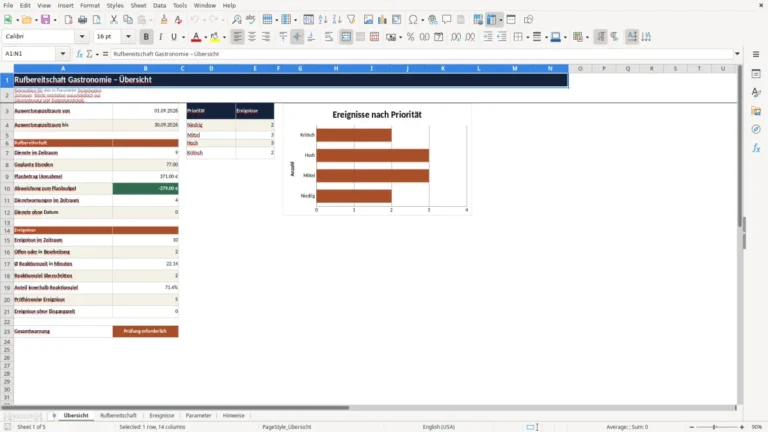Adjust the zoom slider handle
The image size is (768, 432).
[714, 427]
